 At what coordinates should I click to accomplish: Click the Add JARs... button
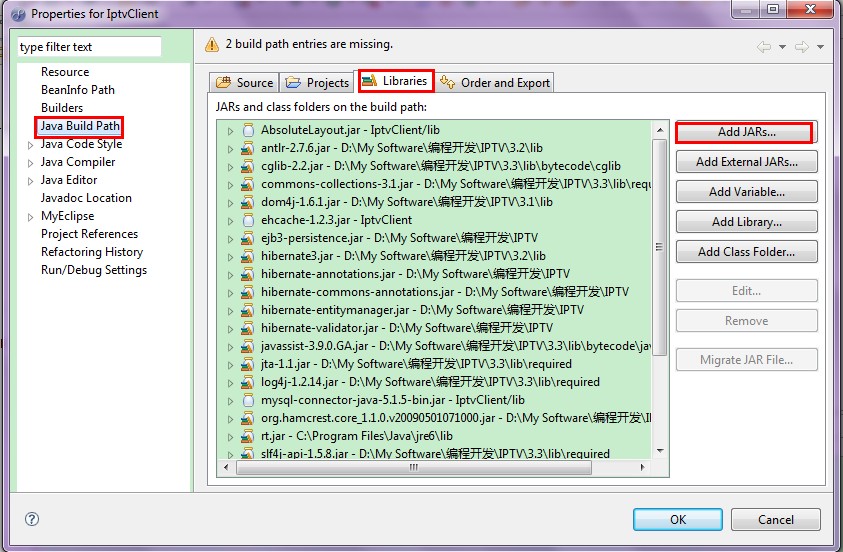pyautogui.click(x=746, y=132)
